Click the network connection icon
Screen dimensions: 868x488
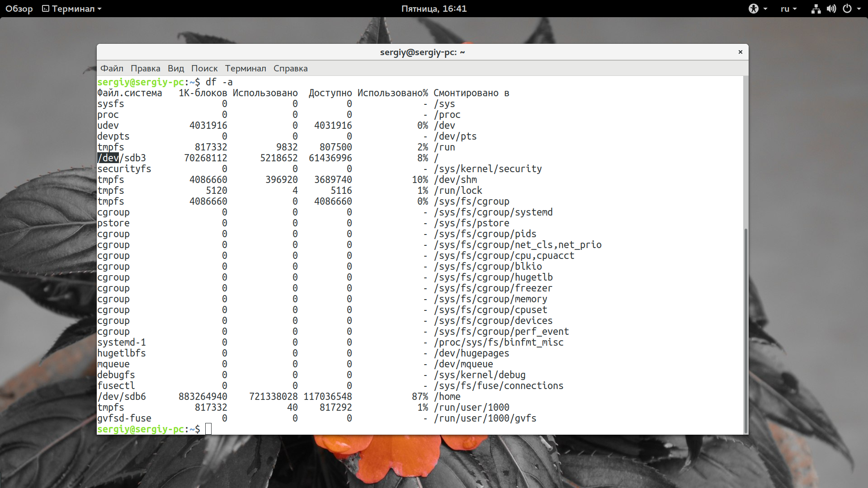coord(816,9)
